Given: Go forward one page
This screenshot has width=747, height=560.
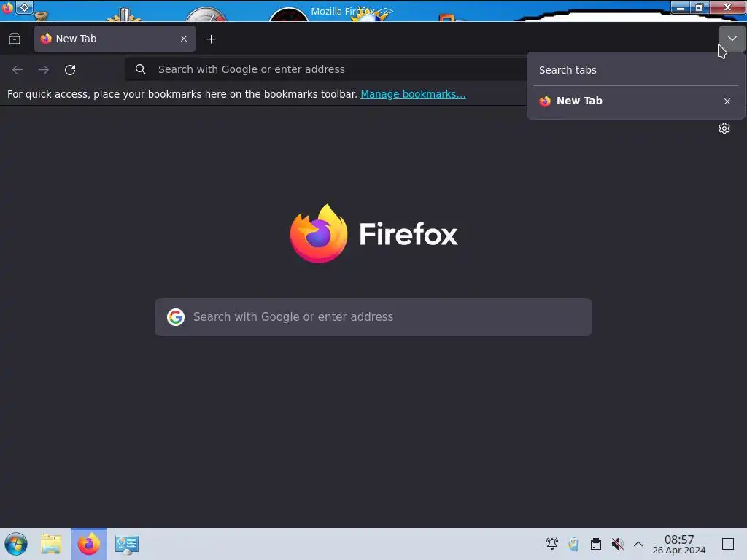Looking at the screenshot, I should click(x=44, y=70).
